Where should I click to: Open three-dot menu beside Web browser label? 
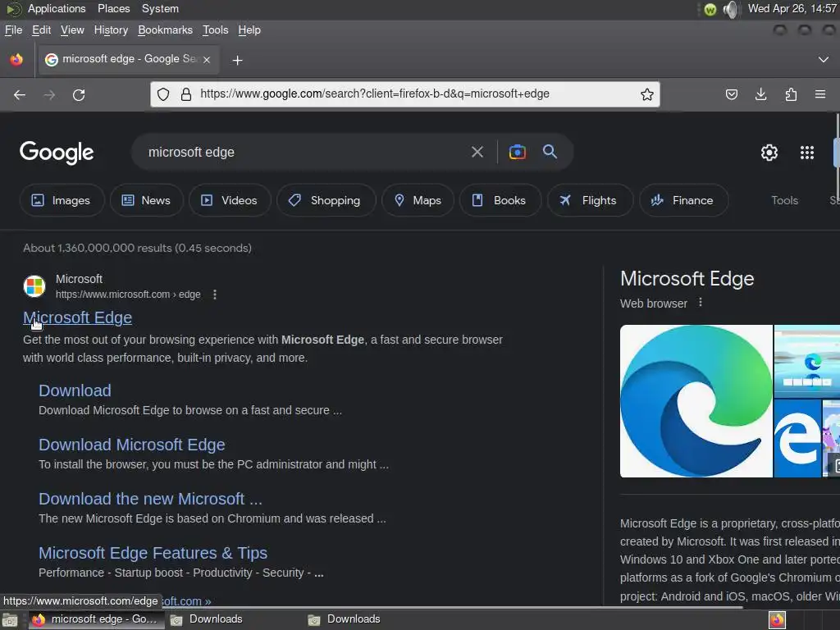[701, 303]
